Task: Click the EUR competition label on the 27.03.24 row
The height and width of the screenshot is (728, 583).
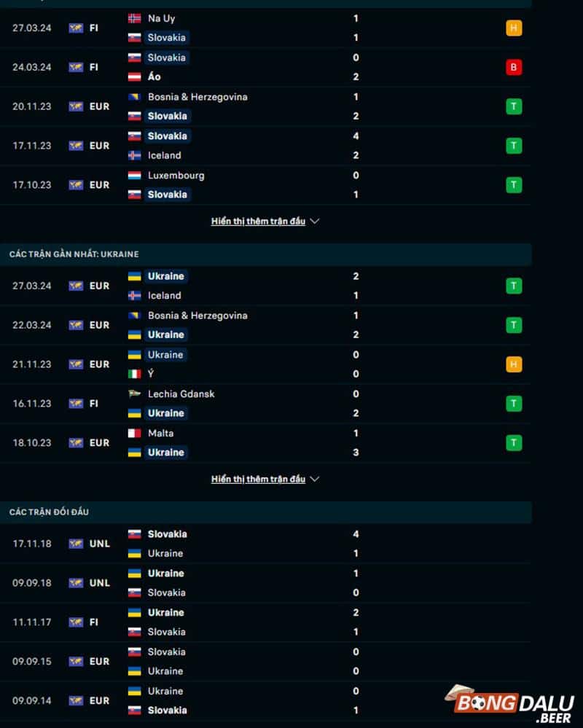Action: pyautogui.click(x=98, y=286)
